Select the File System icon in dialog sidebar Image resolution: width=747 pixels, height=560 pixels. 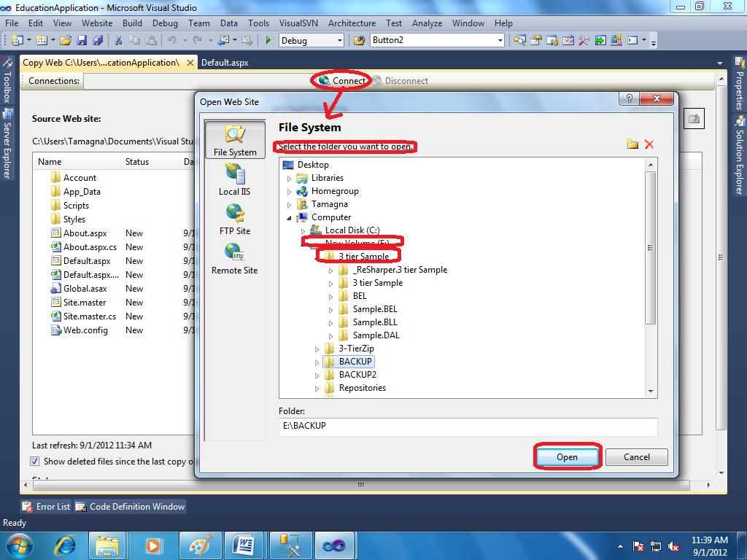pyautogui.click(x=235, y=139)
